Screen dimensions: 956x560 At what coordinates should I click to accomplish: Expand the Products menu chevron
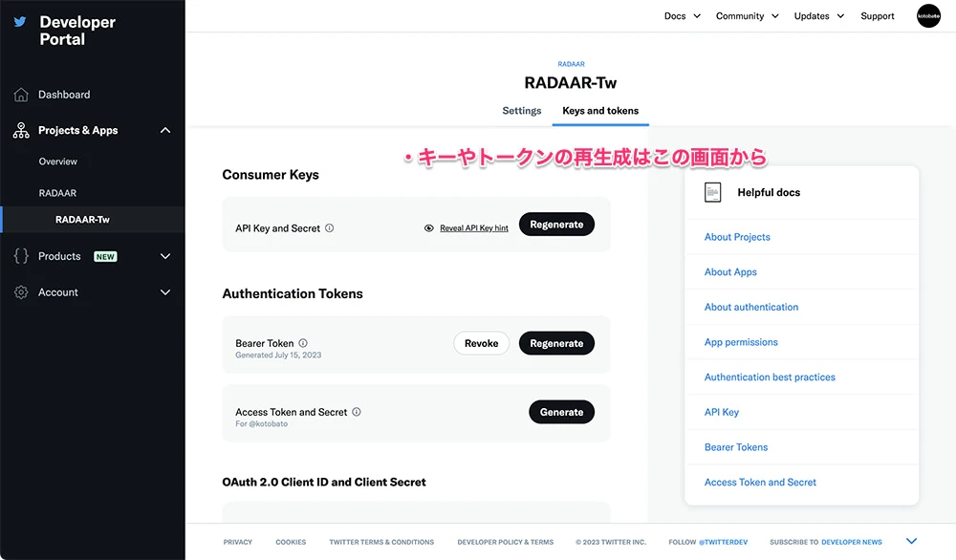pos(165,256)
